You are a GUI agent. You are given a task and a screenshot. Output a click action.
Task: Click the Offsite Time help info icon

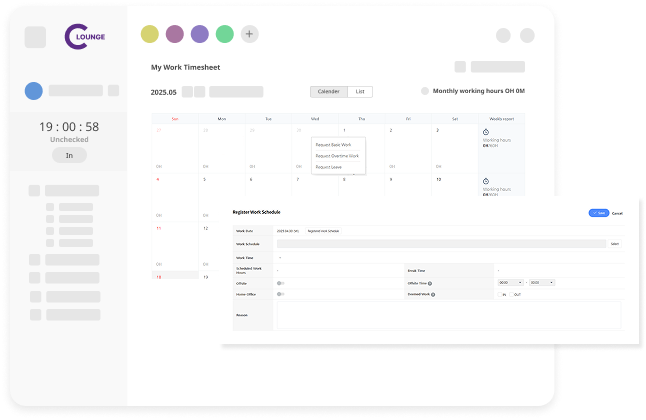tap(430, 284)
